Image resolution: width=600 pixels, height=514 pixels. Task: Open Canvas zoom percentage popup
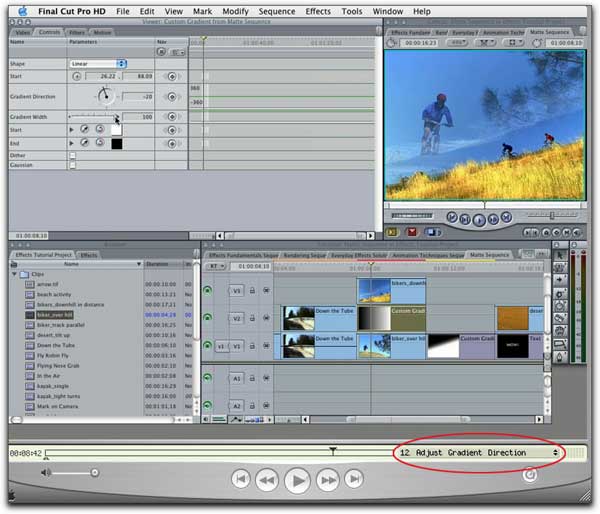tap(457, 42)
